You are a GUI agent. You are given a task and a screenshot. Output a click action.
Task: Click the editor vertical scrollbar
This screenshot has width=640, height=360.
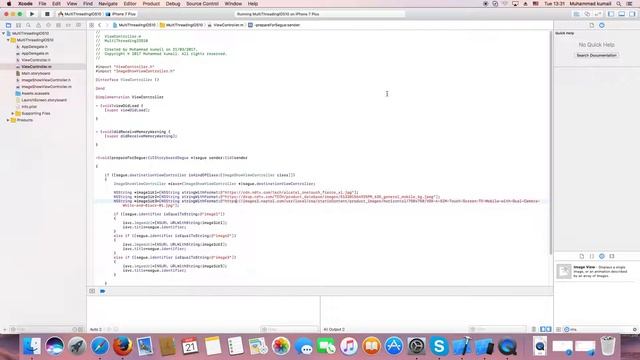pos(551,143)
